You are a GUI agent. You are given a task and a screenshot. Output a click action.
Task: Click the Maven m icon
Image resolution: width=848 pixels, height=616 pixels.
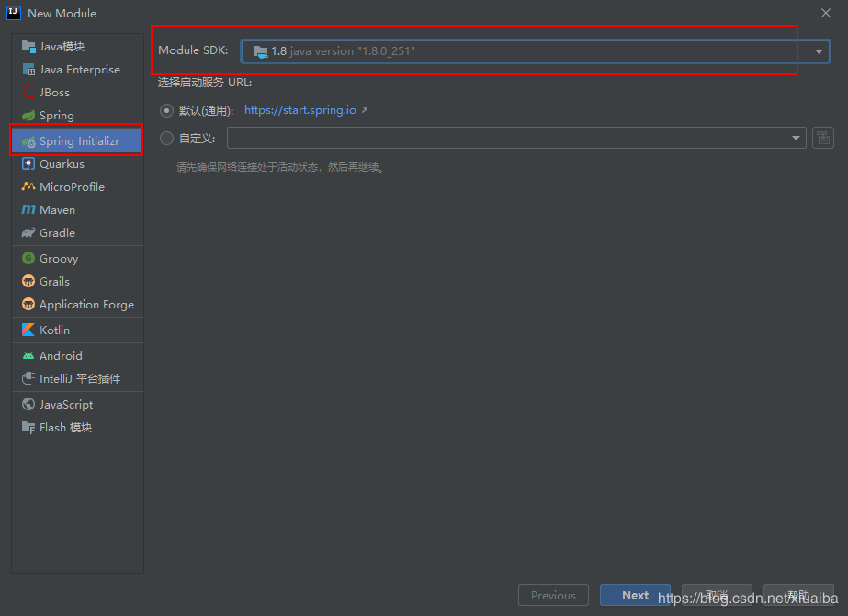[x=28, y=209]
